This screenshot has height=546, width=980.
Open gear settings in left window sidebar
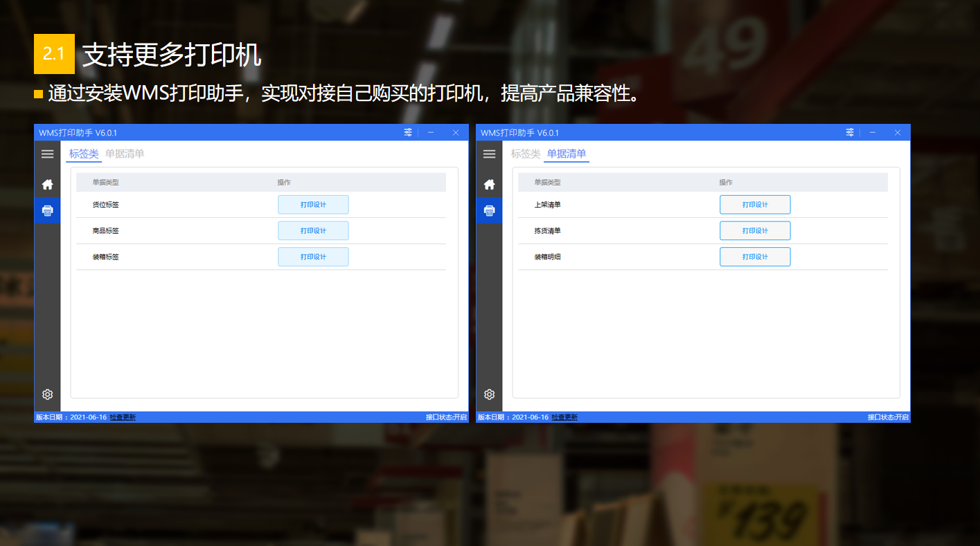[47, 394]
